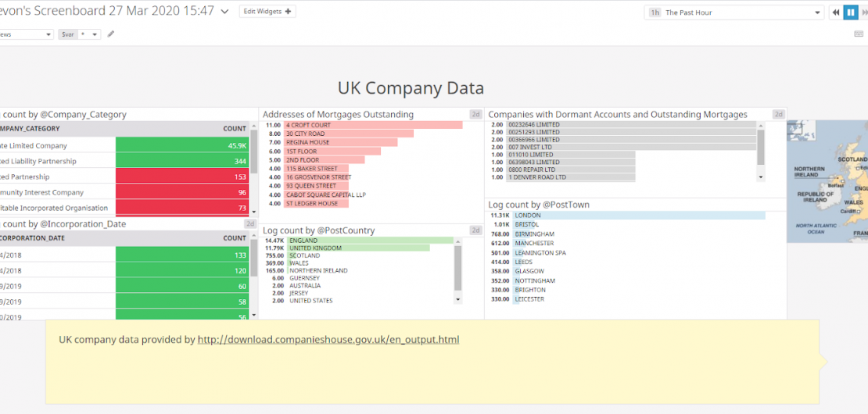Sort by the COUNT column in Company_Category table

[234, 129]
